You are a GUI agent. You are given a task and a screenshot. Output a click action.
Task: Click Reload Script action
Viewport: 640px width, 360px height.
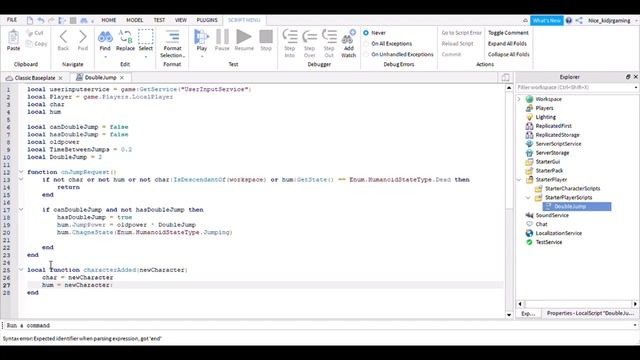coord(458,44)
